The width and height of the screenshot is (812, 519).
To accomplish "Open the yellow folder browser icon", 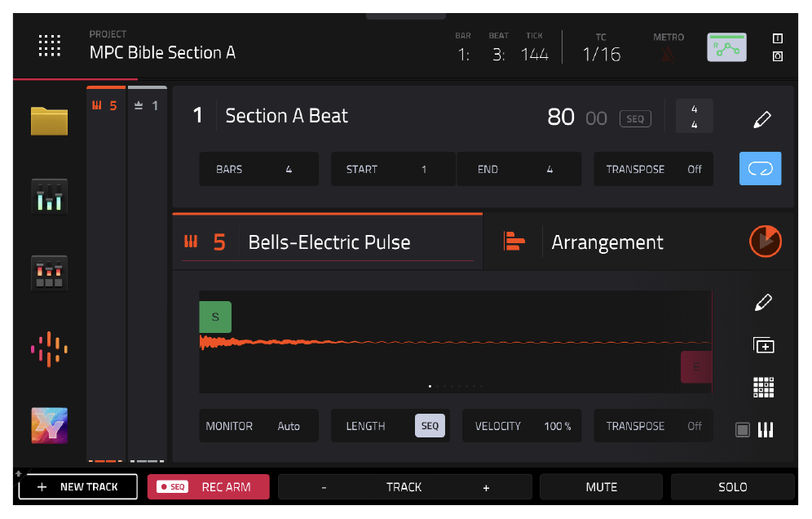I will click(x=49, y=121).
